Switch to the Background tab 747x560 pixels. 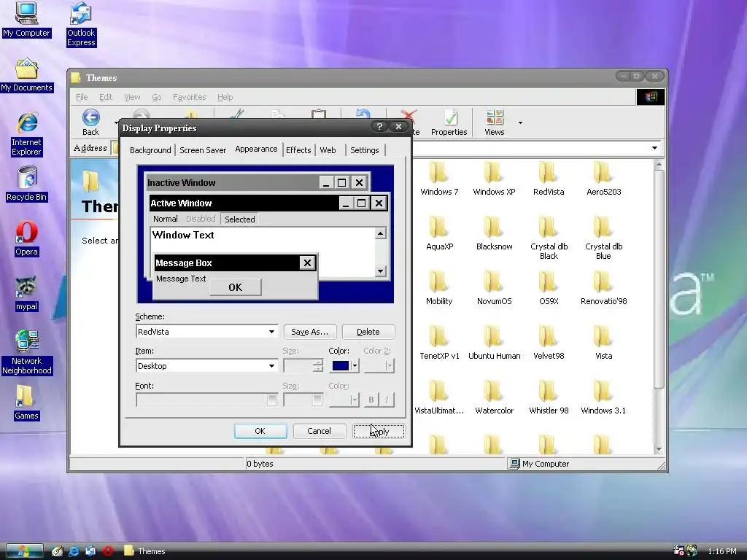[x=150, y=150]
